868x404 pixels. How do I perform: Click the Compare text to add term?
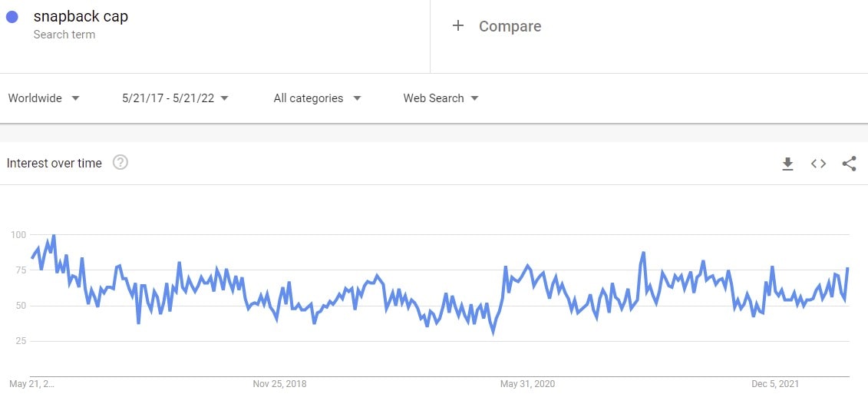pyautogui.click(x=510, y=26)
